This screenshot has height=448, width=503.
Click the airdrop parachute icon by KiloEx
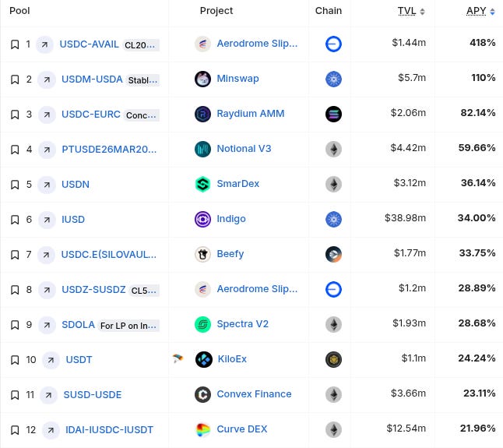[x=178, y=358]
